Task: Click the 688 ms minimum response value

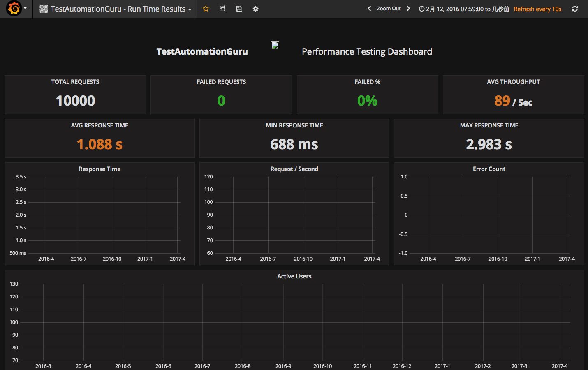Action: point(294,144)
